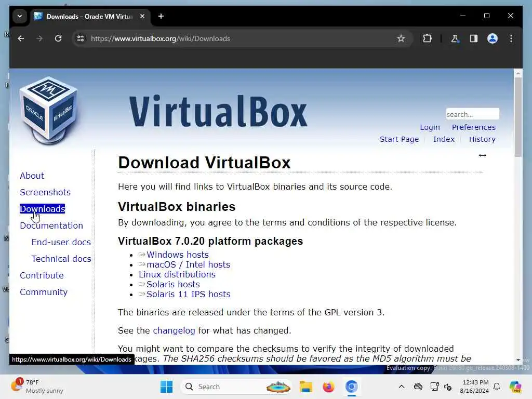The height and width of the screenshot is (399, 532).
Task: Open a new browser tab with plus
Action: [161, 16]
